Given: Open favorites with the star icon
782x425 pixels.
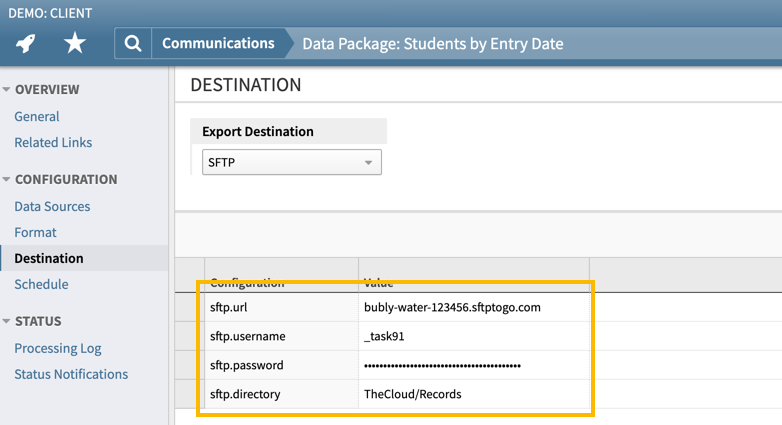Looking at the screenshot, I should click(75, 43).
